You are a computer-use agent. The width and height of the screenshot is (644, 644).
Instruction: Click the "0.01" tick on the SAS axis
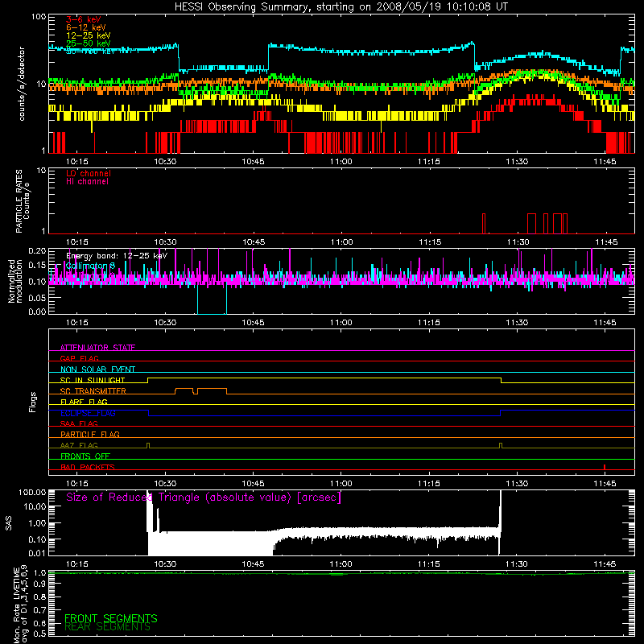click(x=37, y=553)
